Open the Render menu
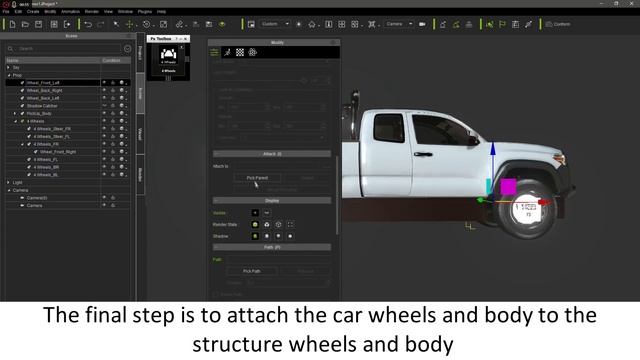The height and width of the screenshot is (360, 640). pyautogui.click(x=91, y=12)
